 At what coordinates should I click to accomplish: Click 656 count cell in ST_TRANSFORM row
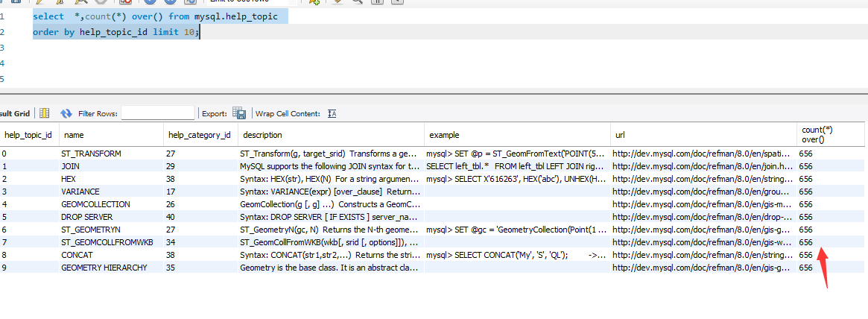point(830,154)
